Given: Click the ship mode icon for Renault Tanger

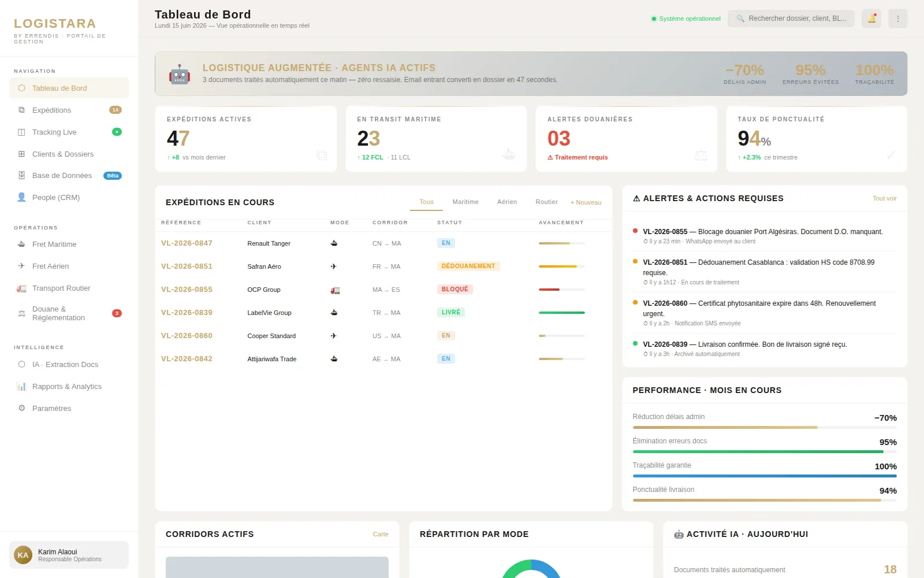Looking at the screenshot, I should (334, 243).
